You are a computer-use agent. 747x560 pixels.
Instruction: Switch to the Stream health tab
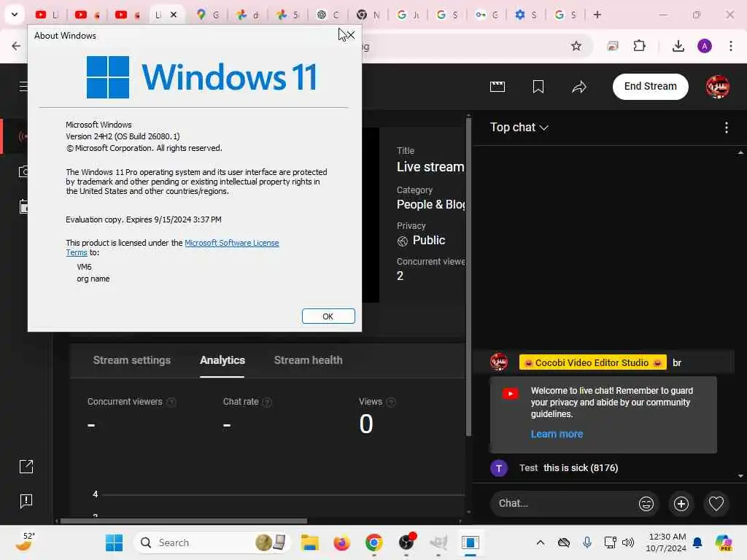[x=309, y=360]
